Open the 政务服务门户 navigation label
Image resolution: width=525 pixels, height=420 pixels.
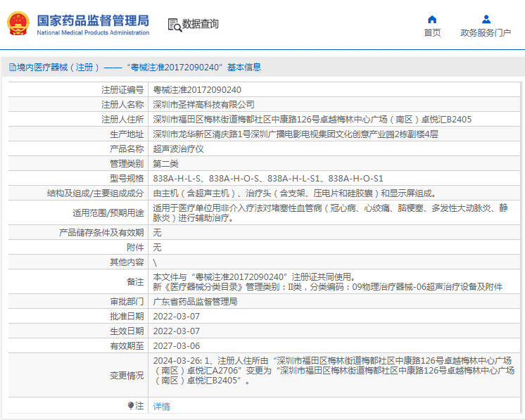tap(486, 33)
